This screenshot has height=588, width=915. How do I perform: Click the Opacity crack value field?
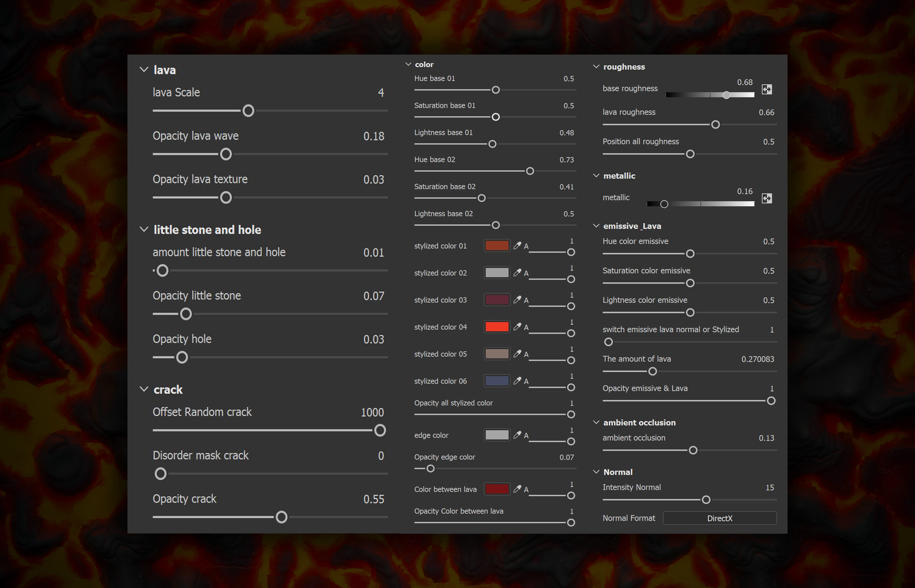tap(374, 499)
